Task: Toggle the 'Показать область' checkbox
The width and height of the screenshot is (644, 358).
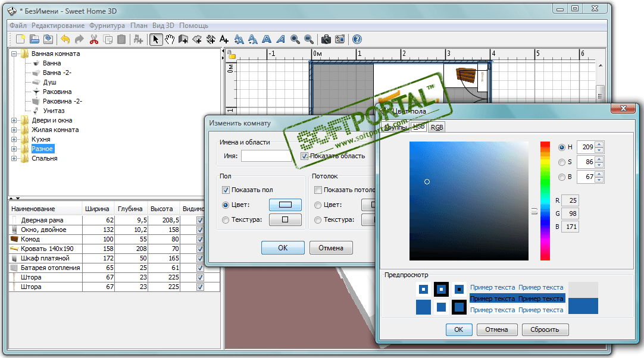Action: point(304,156)
